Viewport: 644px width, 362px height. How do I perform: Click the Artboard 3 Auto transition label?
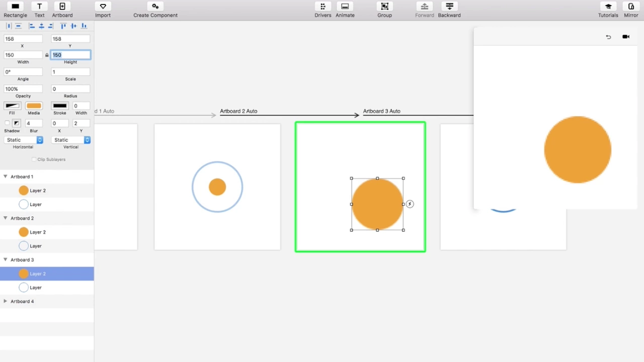coord(382,111)
